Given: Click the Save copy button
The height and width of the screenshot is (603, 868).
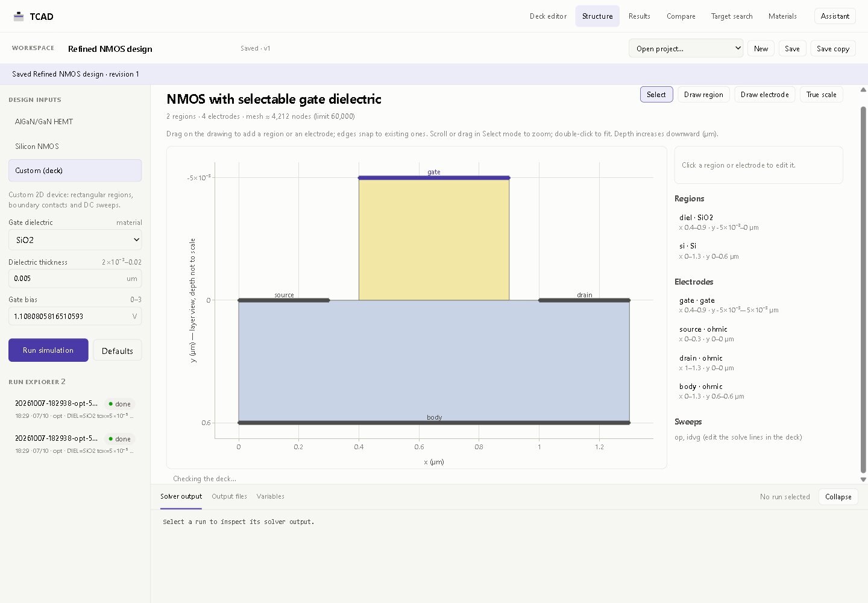Looking at the screenshot, I should (833, 48).
